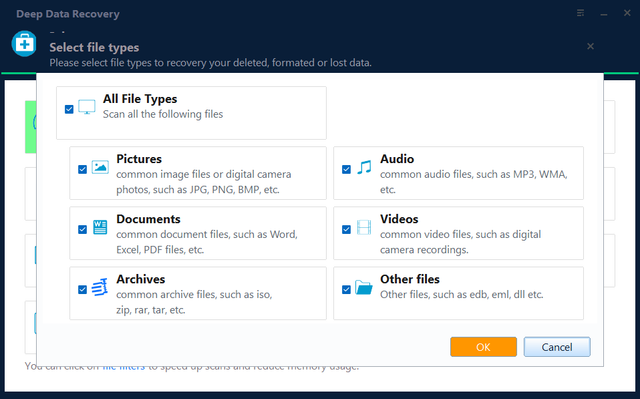Click the Videos film strip icon
Screen dimensions: 640x399
point(364,227)
